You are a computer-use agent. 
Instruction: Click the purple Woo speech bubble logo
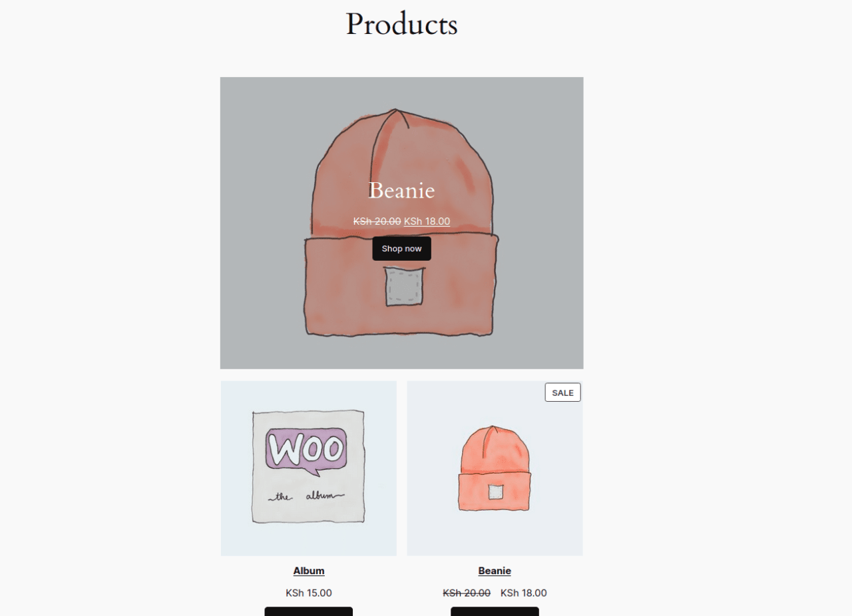[306, 451]
